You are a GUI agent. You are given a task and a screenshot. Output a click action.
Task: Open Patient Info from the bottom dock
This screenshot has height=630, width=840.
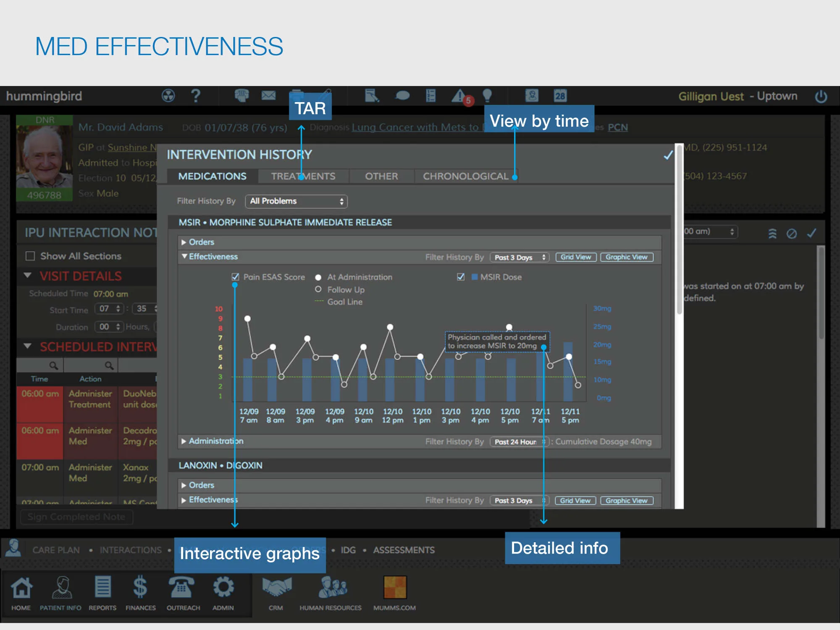pyautogui.click(x=60, y=593)
